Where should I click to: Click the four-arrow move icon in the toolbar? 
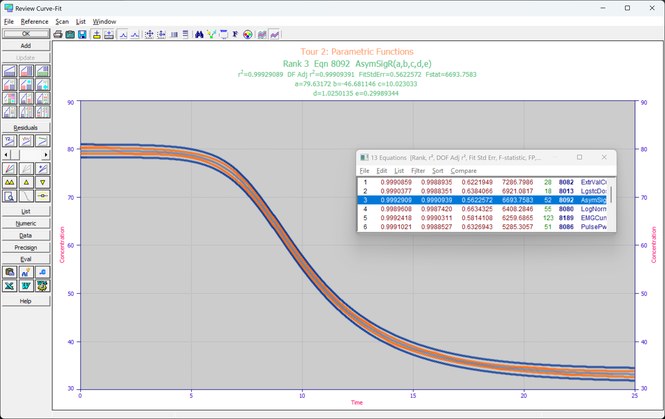click(x=149, y=34)
